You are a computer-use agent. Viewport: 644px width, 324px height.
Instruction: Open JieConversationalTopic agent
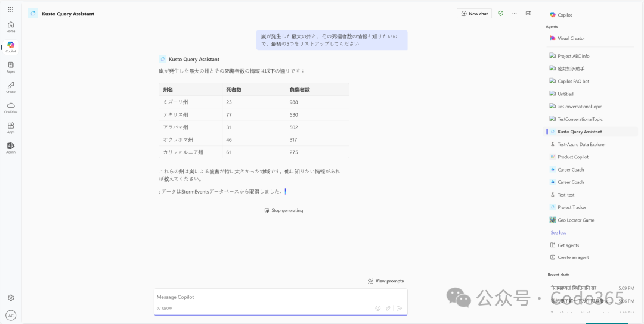click(575, 107)
